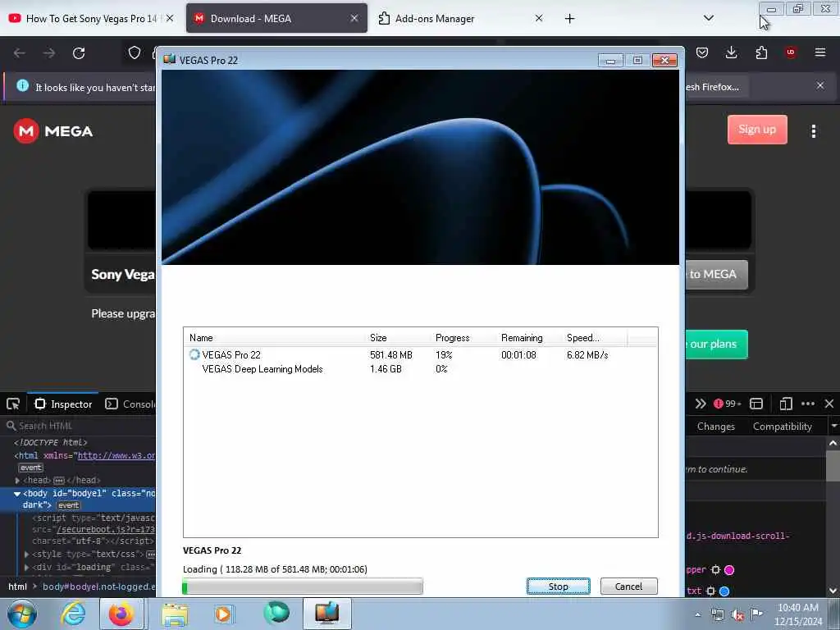This screenshot has height=630, width=840.
Task: Cancel the VEGAS Pro 22 installer
Action: point(628,586)
